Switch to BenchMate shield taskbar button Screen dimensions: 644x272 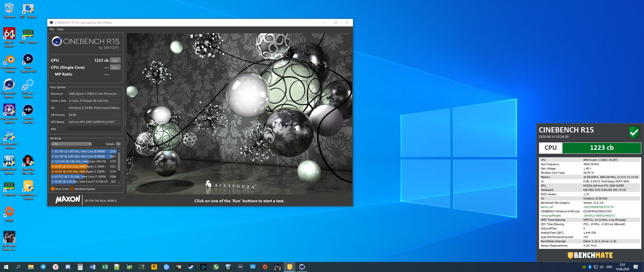pyautogui.click(x=290, y=267)
